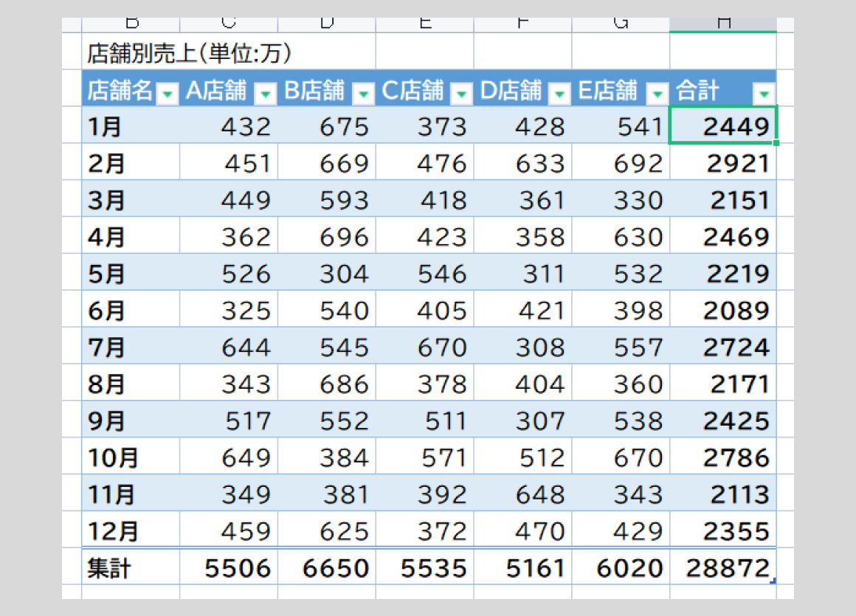856x616 pixels.
Task: Select cell with value 361
Action: [x=522, y=199]
